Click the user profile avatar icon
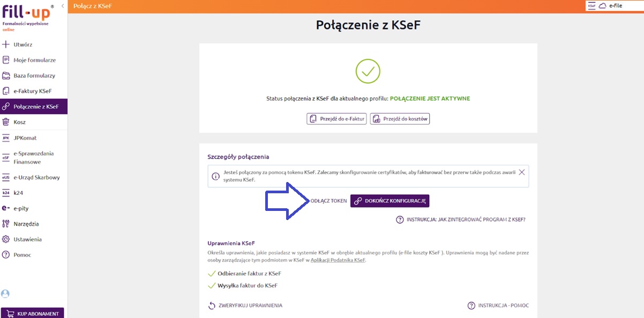The image size is (644, 318). (5, 293)
